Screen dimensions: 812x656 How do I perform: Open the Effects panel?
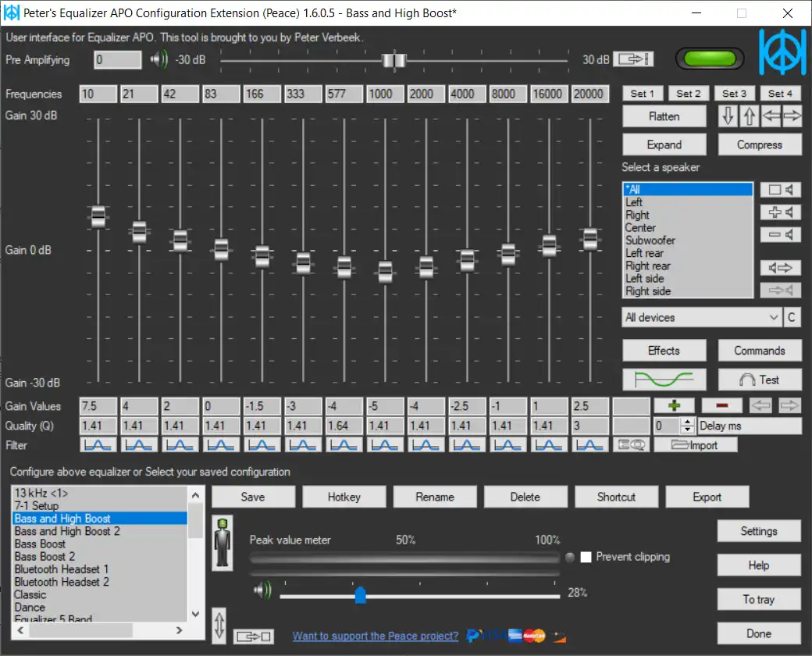click(x=664, y=351)
